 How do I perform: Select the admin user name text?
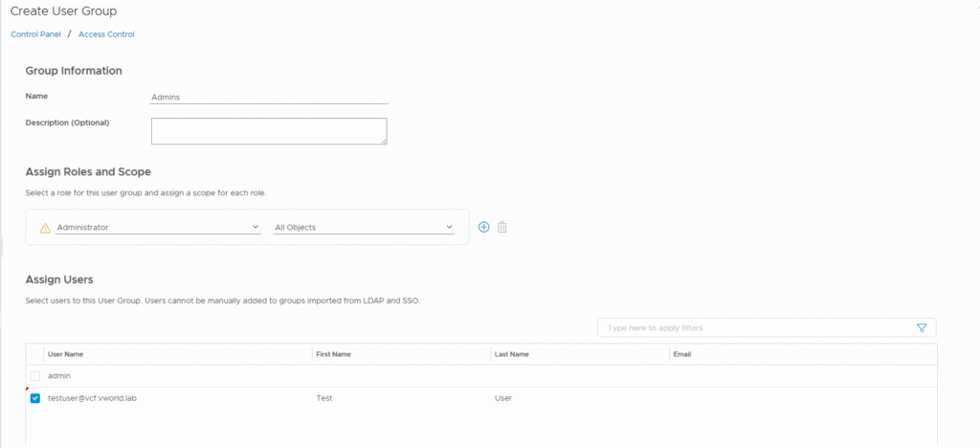click(60, 375)
